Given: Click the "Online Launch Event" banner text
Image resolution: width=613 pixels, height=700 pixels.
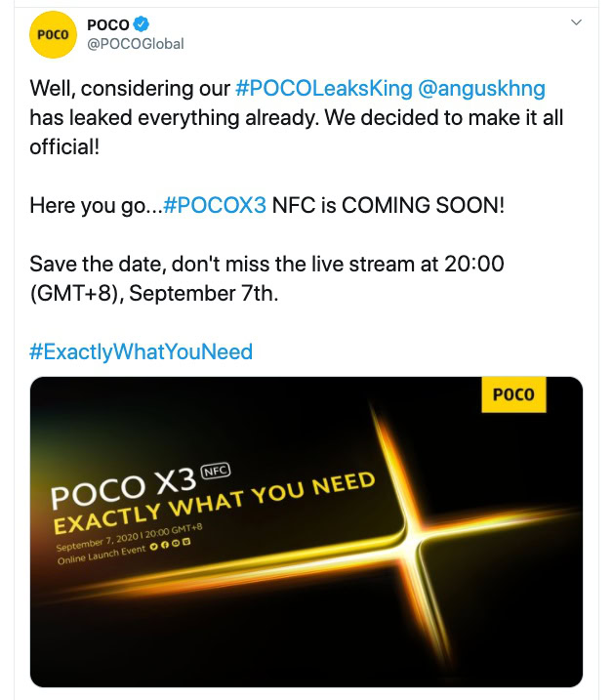Looking at the screenshot, I should click(x=100, y=557).
